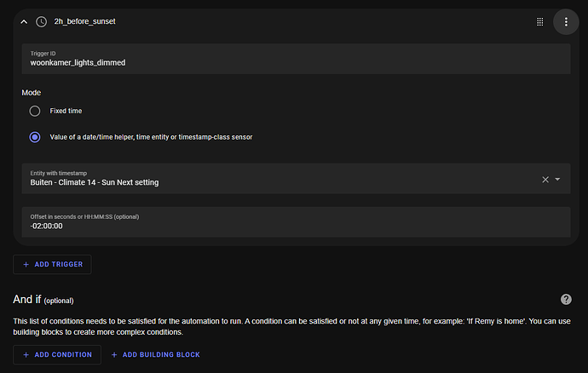Click the plus icon on Add Trigger
The image size is (588, 373).
[x=26, y=265]
